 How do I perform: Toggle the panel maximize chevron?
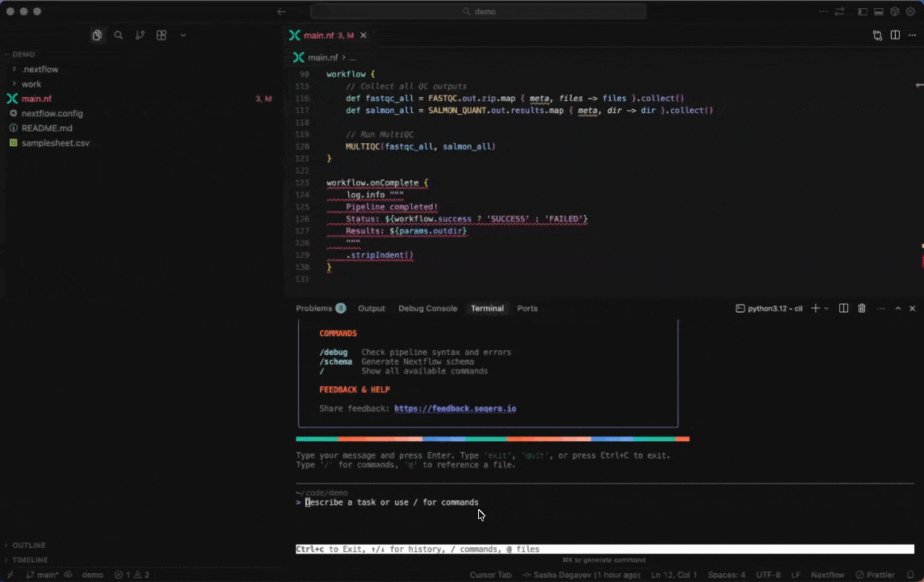pos(897,308)
